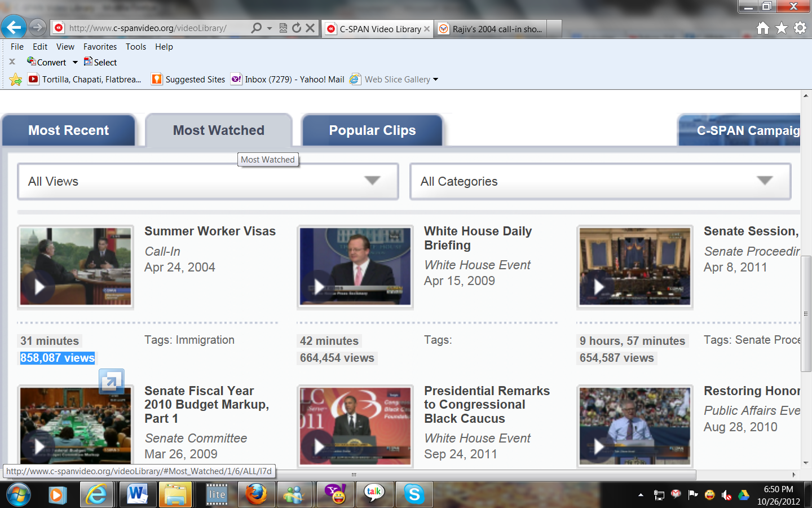
Task: Expand the All Views dropdown
Action: pyautogui.click(x=208, y=181)
